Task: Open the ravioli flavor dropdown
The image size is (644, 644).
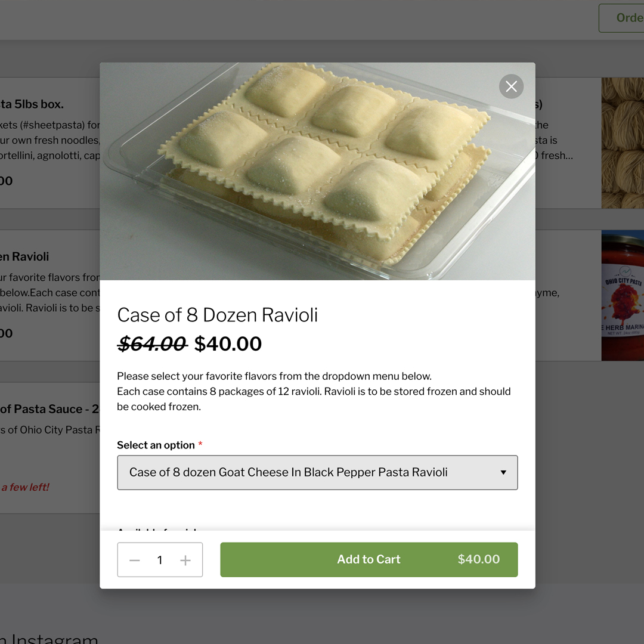Action: 317,473
